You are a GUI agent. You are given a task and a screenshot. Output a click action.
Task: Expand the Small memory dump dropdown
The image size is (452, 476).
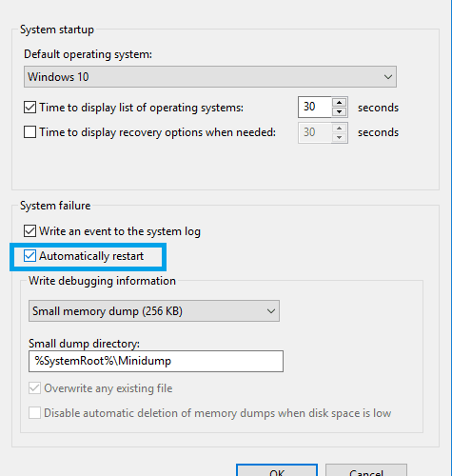[154, 311]
